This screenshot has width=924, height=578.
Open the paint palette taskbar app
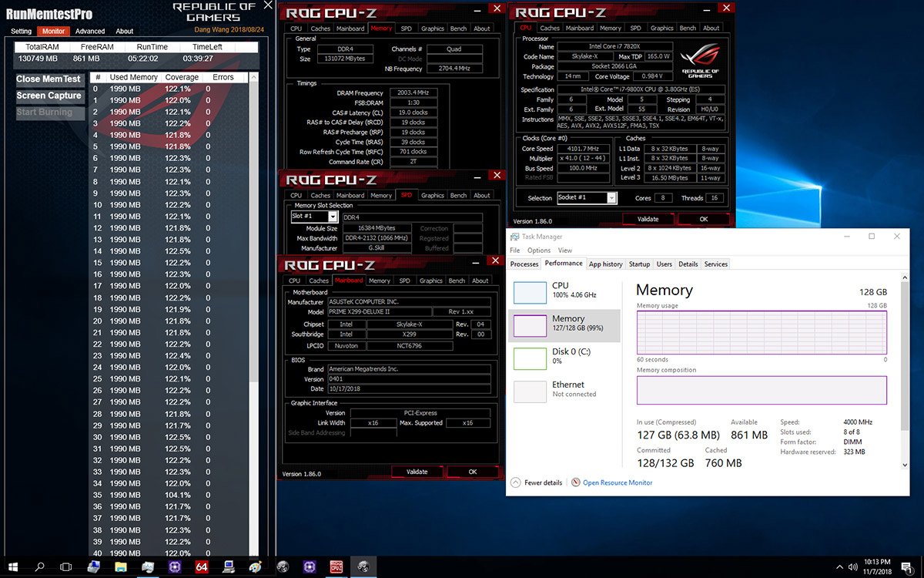(x=255, y=566)
